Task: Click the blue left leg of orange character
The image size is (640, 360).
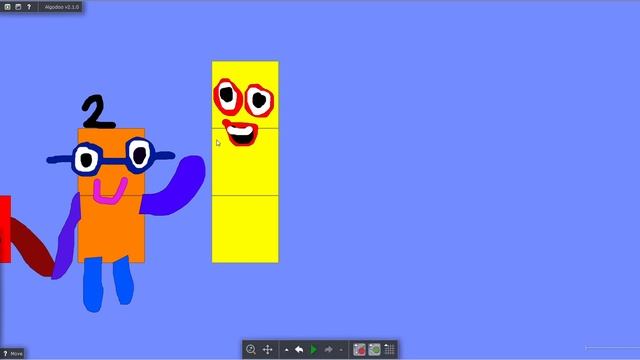Action: (93, 284)
